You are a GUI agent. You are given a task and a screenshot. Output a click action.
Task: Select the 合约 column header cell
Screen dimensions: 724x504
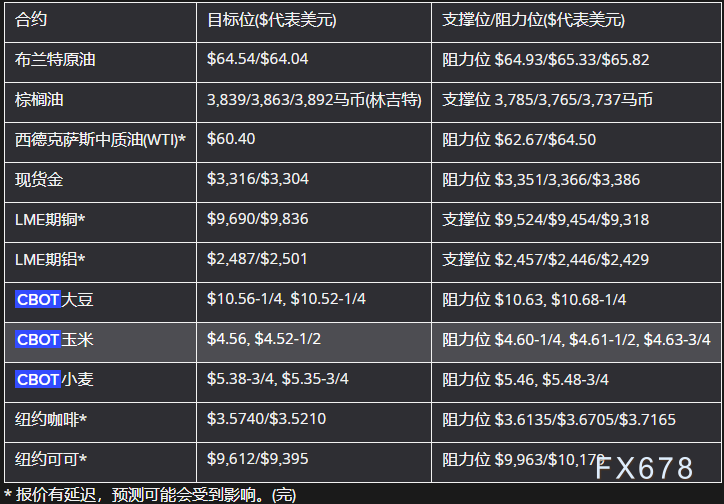[x=32, y=20]
